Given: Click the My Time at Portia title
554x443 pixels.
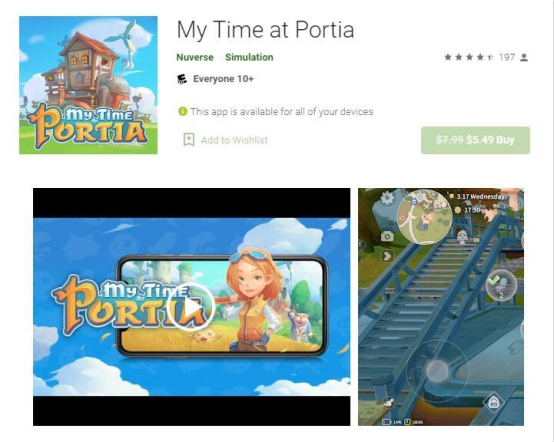Looking at the screenshot, I should [x=265, y=30].
